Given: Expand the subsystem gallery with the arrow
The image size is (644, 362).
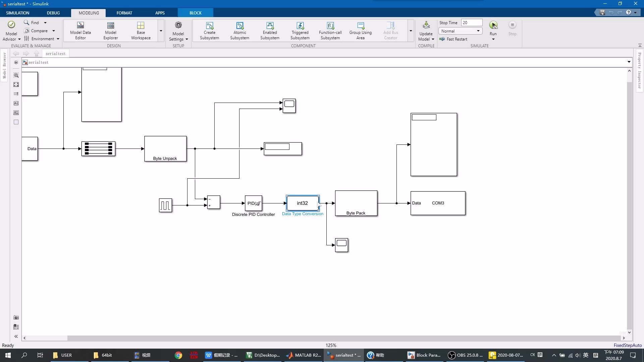Looking at the screenshot, I should pos(411,31).
